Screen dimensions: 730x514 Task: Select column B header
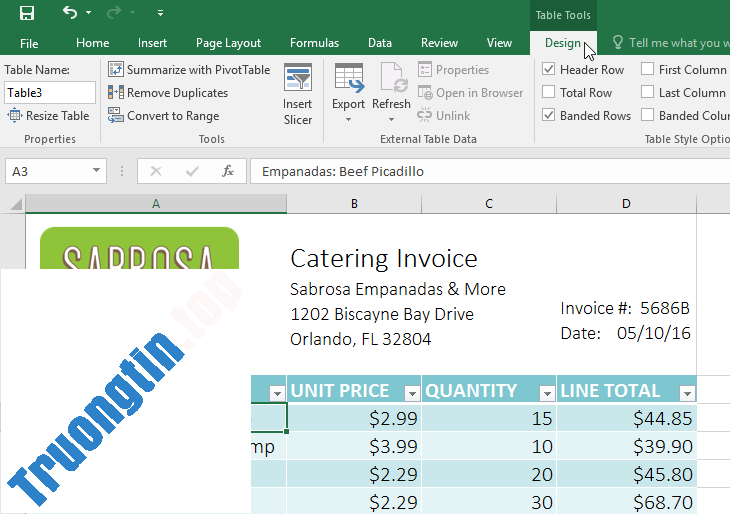click(354, 204)
